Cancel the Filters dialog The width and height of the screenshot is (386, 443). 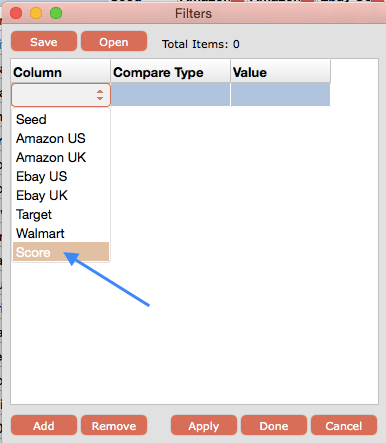344,425
